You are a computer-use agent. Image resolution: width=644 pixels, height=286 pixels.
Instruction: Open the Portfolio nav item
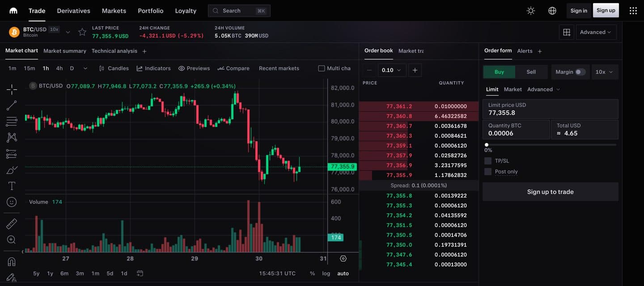click(151, 11)
